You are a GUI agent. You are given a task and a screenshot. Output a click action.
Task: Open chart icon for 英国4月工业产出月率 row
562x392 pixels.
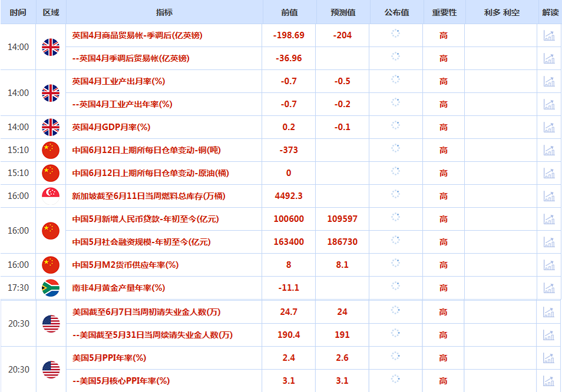click(x=549, y=81)
